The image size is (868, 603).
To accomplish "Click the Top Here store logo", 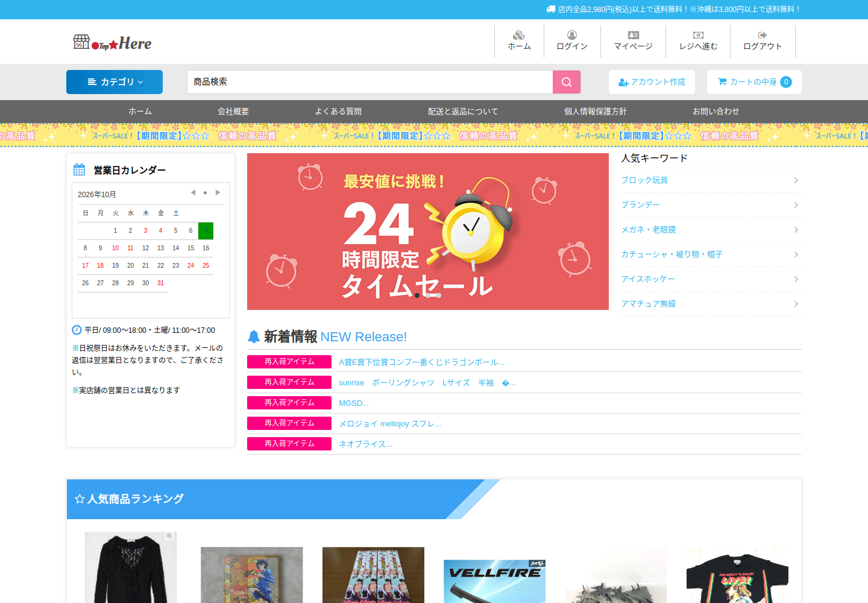I will tap(112, 42).
